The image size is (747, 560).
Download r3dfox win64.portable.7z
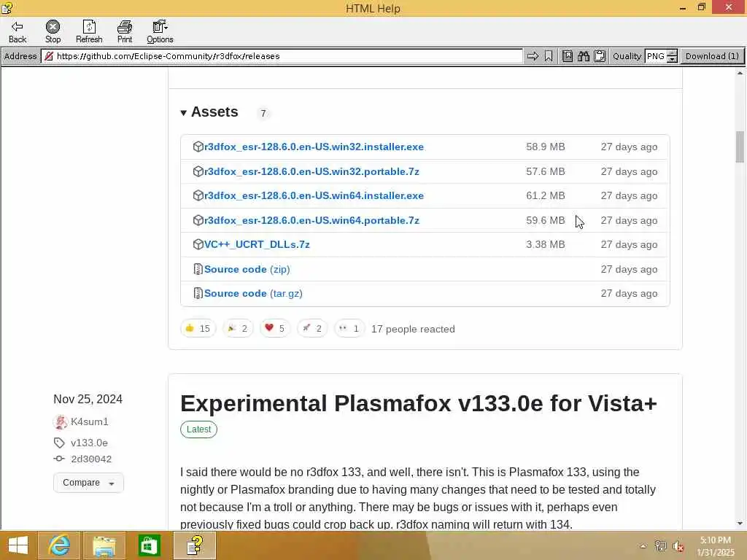point(311,220)
